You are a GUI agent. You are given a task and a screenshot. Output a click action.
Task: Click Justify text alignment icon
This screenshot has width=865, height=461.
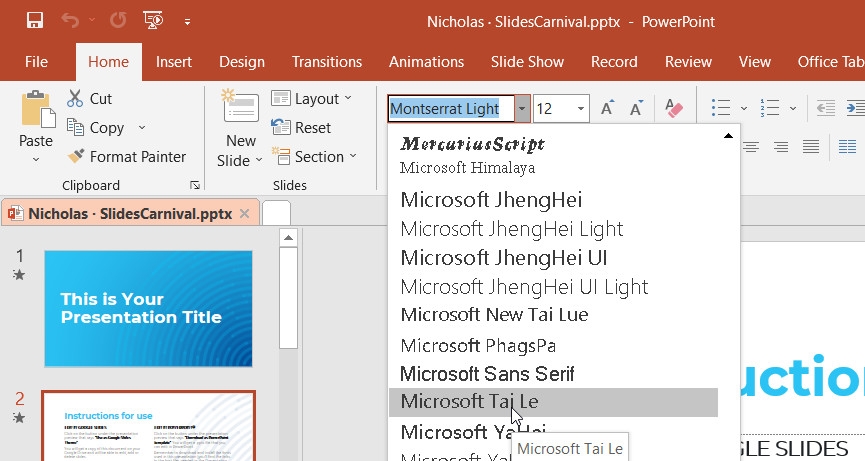pos(811,147)
